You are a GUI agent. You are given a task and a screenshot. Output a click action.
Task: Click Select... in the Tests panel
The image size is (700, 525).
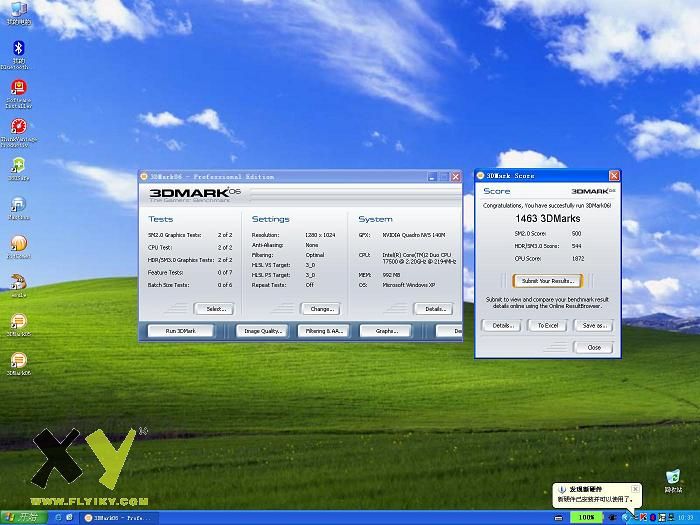pyautogui.click(x=214, y=309)
